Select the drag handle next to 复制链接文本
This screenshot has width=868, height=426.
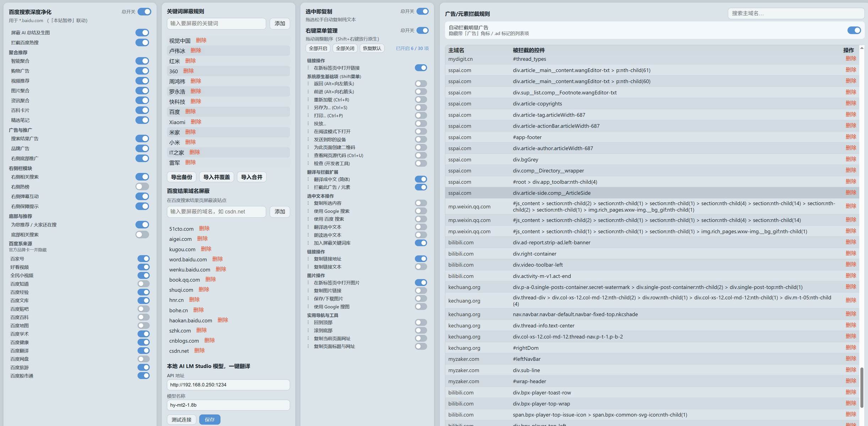coord(308,267)
